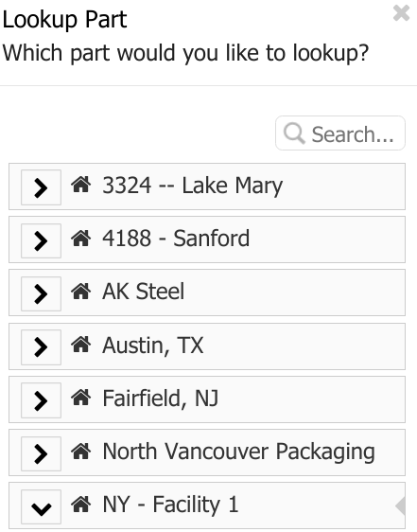Expand the AK Steel chevron
The height and width of the screenshot is (532, 417).
(x=41, y=293)
